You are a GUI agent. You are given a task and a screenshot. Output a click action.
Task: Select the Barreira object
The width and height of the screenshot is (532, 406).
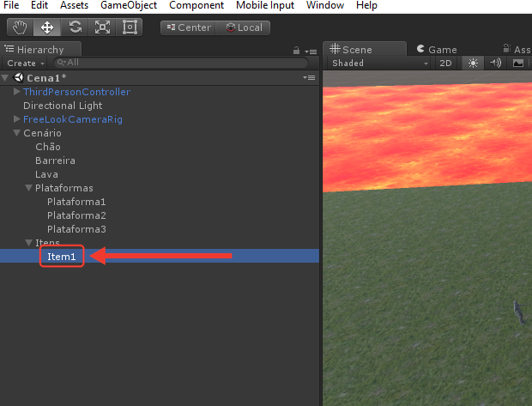(55, 161)
